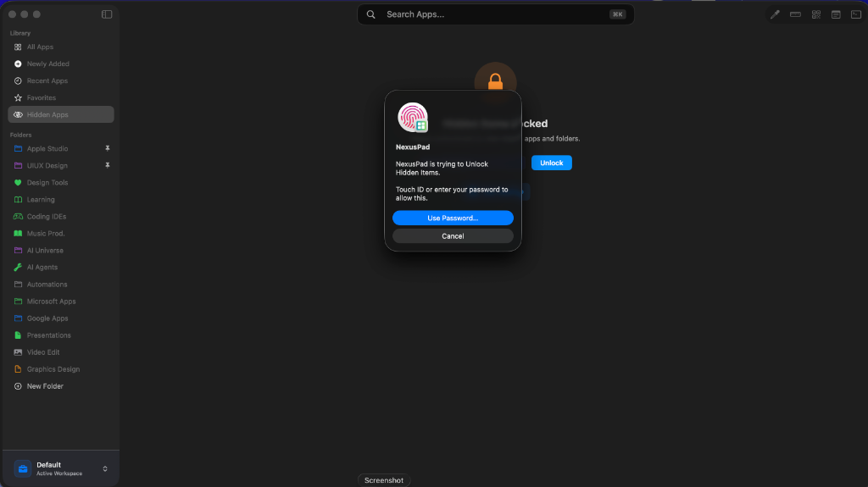Open the terminal tool icon

pos(856,14)
